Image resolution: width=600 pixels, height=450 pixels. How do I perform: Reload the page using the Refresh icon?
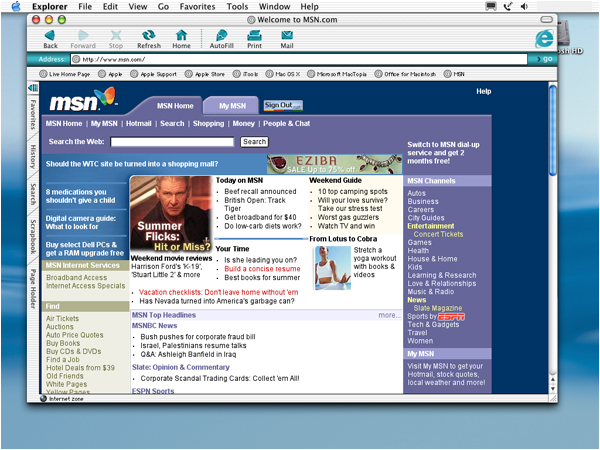coord(148,36)
